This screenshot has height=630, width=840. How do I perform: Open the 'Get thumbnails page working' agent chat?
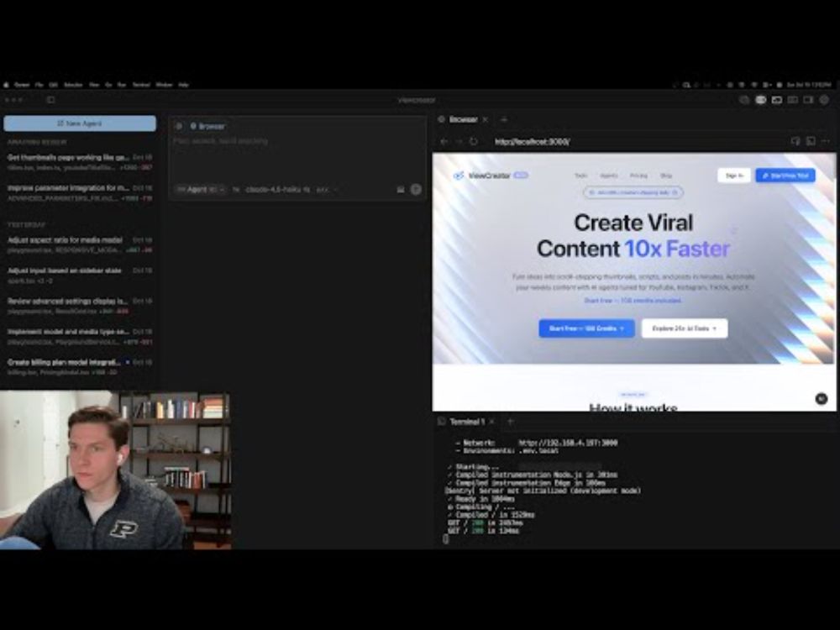80,162
